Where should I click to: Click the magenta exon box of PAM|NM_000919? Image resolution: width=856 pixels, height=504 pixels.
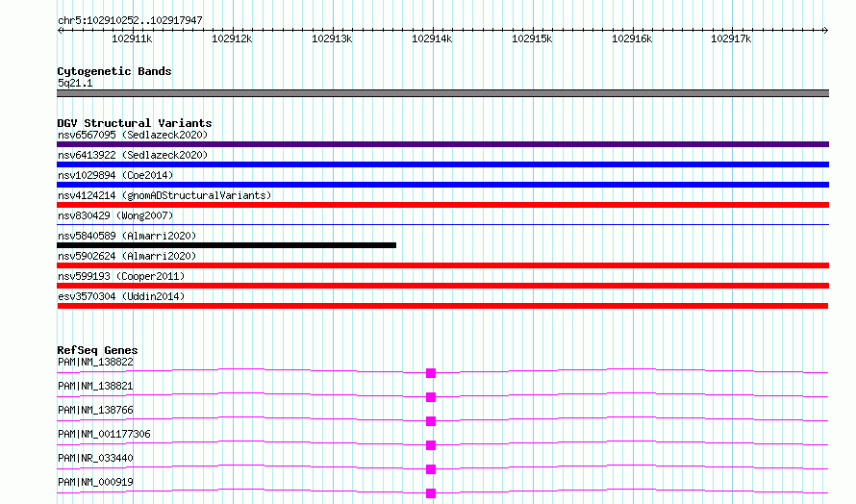[431, 493]
